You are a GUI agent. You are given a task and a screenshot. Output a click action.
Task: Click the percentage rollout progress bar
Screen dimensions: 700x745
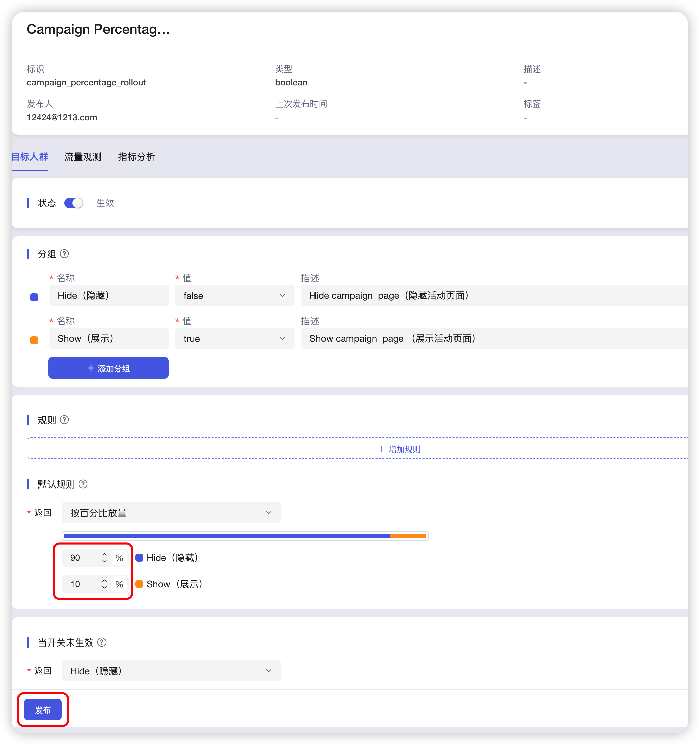tap(245, 536)
